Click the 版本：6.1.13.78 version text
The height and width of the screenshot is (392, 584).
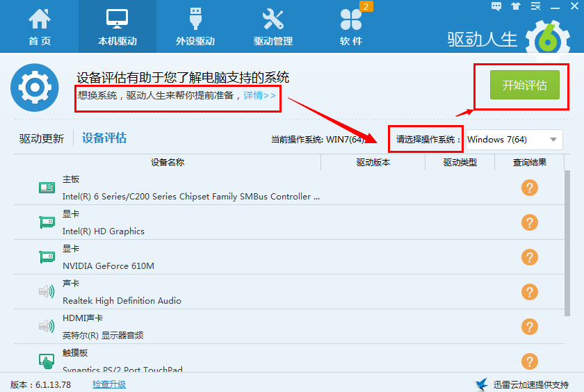click(40, 384)
